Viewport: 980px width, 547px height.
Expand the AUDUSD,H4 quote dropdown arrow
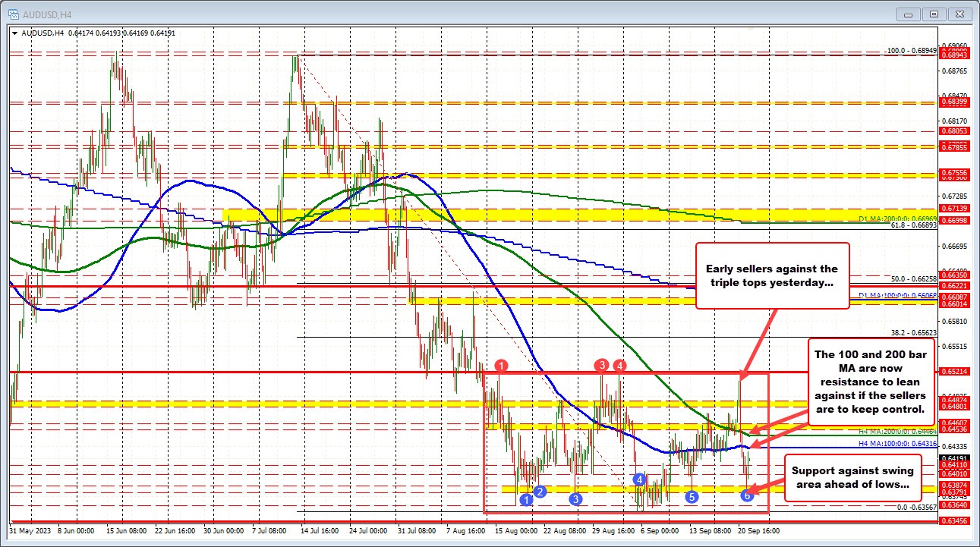[x=15, y=33]
